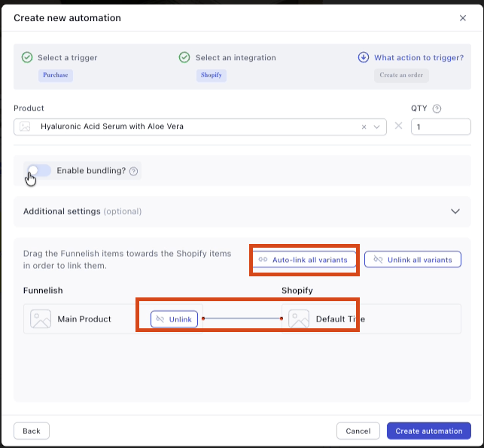Click the QTY help question mark icon

click(437, 108)
